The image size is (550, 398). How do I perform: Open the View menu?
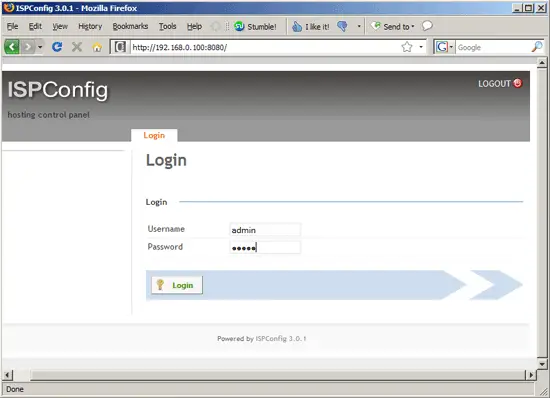(60, 26)
